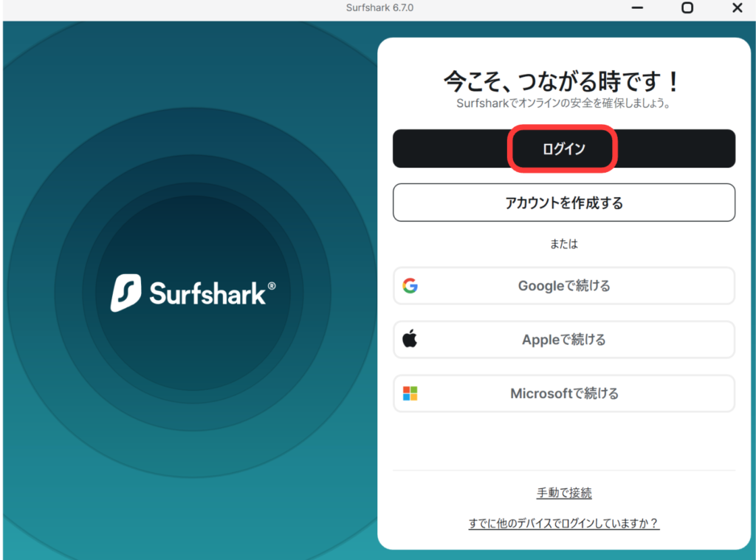756x560 pixels.
Task: Click the Surfshark wordmark text
Action: pyautogui.click(x=207, y=293)
